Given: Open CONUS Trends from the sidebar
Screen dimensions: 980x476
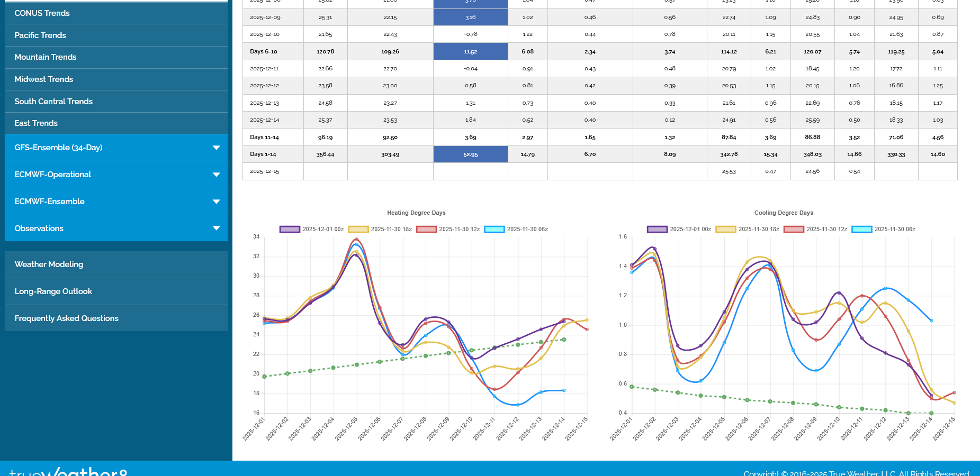Looking at the screenshot, I should 42,13.
